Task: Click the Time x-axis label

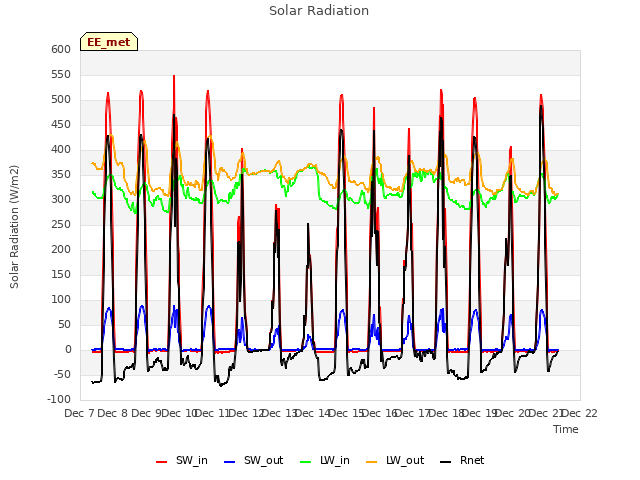Action: pyautogui.click(x=566, y=429)
